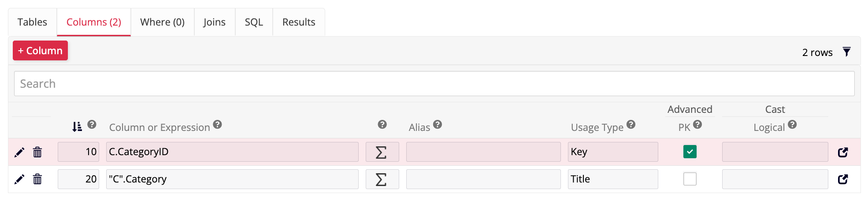This screenshot has height=201, width=868.
Task: Open the Usage Type field showing Title
Action: click(x=612, y=179)
